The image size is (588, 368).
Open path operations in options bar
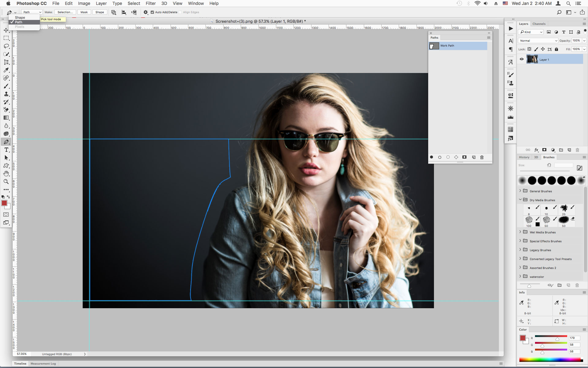pyautogui.click(x=114, y=12)
